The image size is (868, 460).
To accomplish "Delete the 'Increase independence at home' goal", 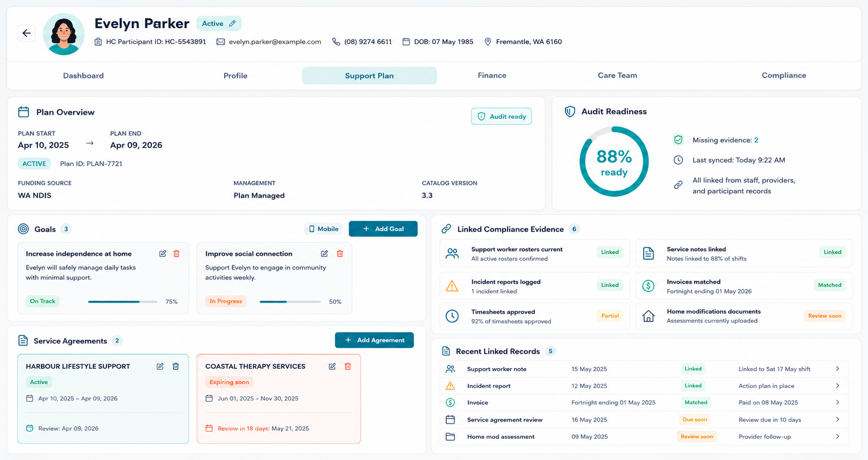I will [176, 253].
